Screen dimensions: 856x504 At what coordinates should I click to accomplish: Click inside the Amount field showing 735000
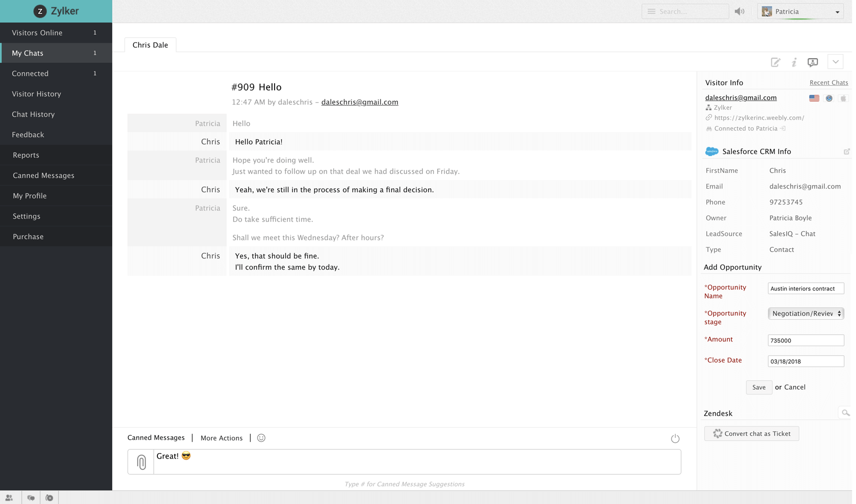click(x=806, y=340)
